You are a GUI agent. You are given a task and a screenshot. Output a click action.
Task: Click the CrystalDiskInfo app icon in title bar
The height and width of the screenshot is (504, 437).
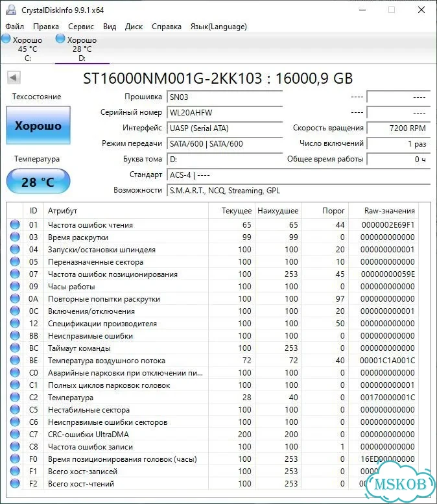pyautogui.click(x=11, y=10)
